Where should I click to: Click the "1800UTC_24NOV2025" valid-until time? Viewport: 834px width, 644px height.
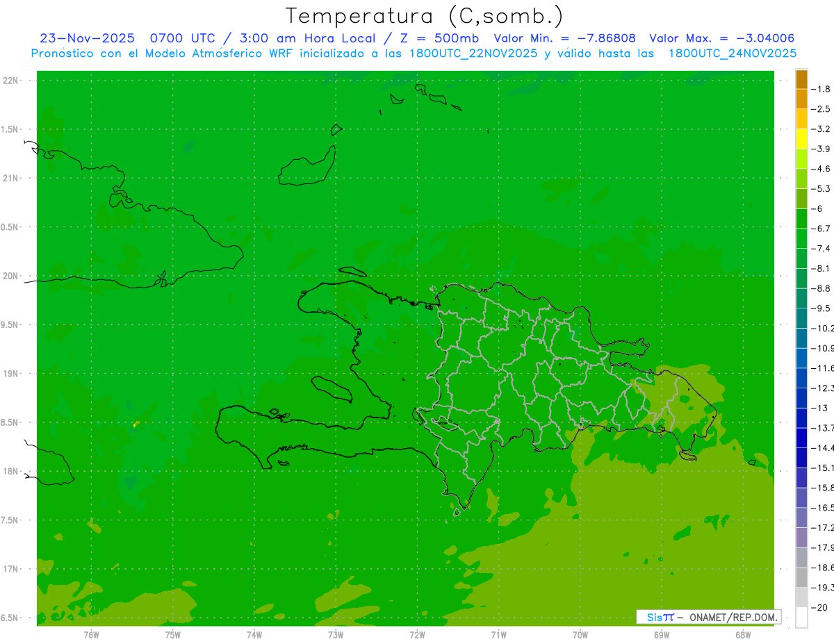(x=733, y=53)
